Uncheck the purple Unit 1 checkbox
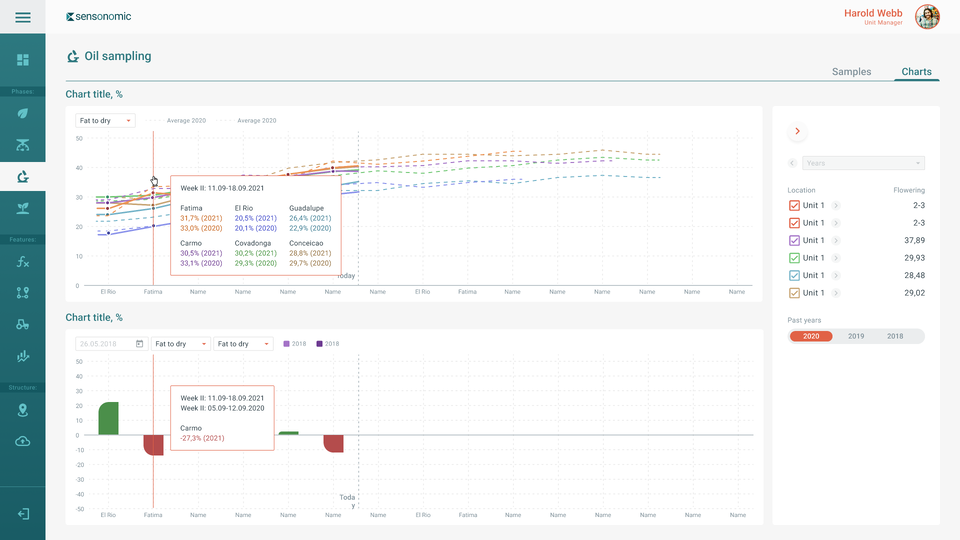This screenshot has width=960, height=540. tap(795, 241)
